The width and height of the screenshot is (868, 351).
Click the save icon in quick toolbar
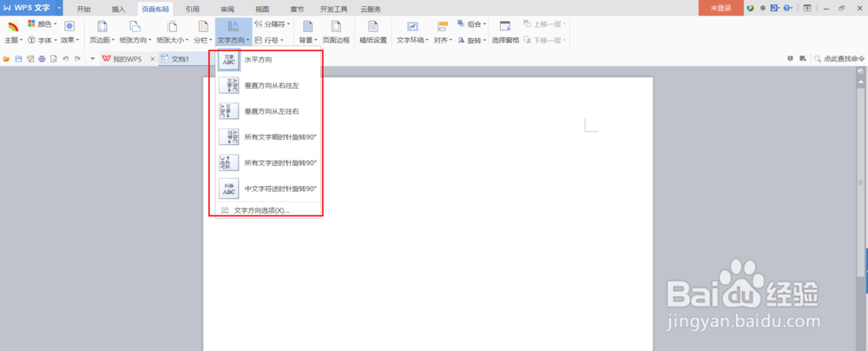tap(18, 59)
